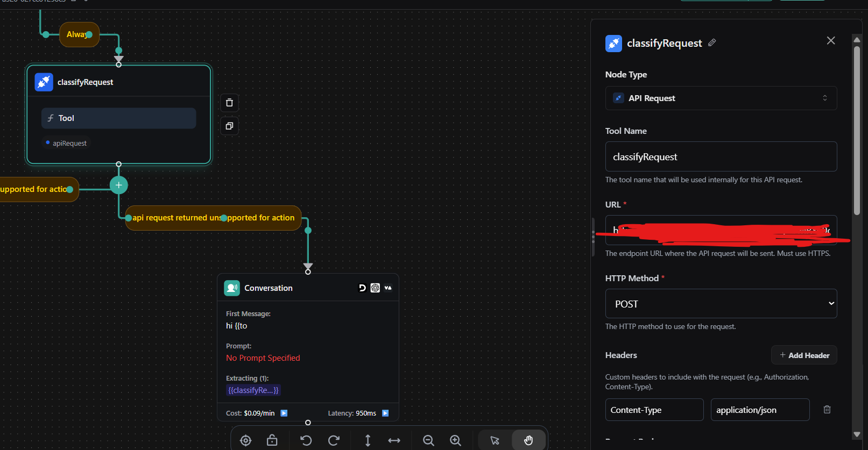Click the Vapi voice provider icon
Screen dimensions: 868x450
tap(388, 288)
